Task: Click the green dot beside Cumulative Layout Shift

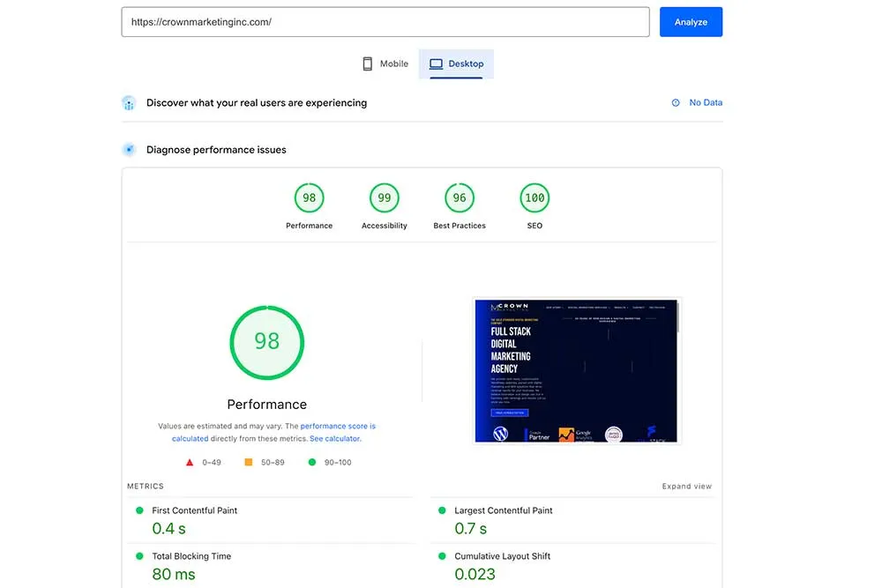Action: 441,556
